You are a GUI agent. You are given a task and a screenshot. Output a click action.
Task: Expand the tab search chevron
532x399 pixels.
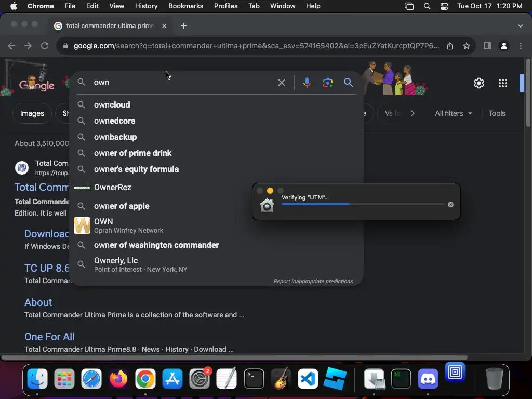[x=520, y=26]
